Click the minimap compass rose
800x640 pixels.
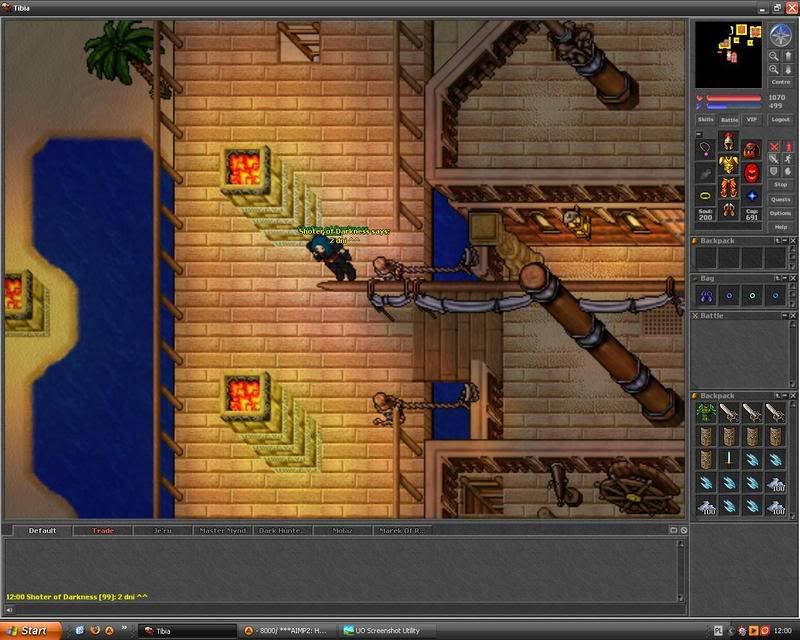[780, 35]
